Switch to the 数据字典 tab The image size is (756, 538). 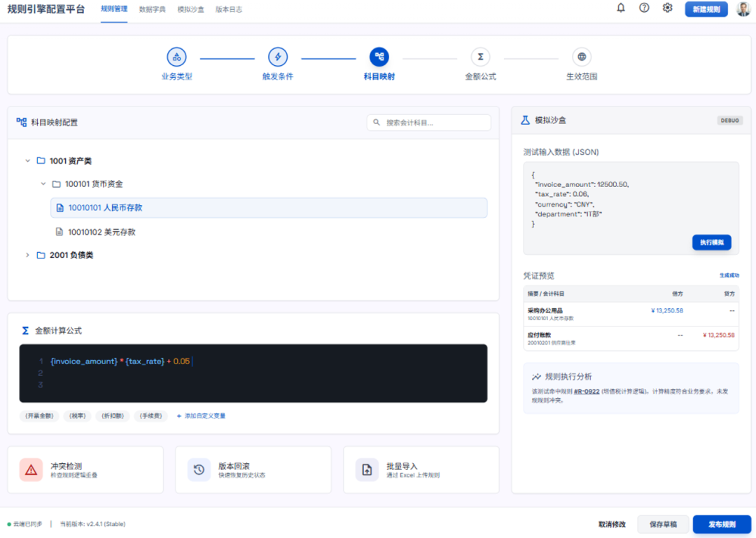pos(152,9)
